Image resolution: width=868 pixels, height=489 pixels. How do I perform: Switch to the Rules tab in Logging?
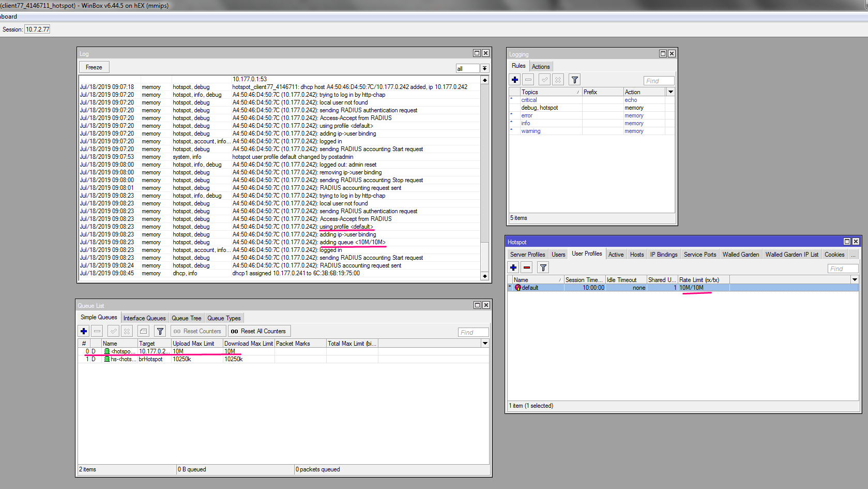(519, 66)
